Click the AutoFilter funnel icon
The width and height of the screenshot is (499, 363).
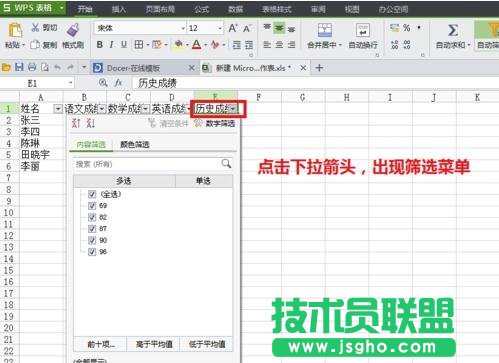click(x=493, y=30)
